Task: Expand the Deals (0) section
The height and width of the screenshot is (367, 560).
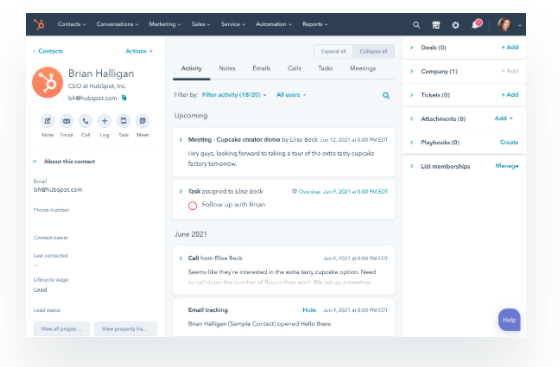Action: 412,47
